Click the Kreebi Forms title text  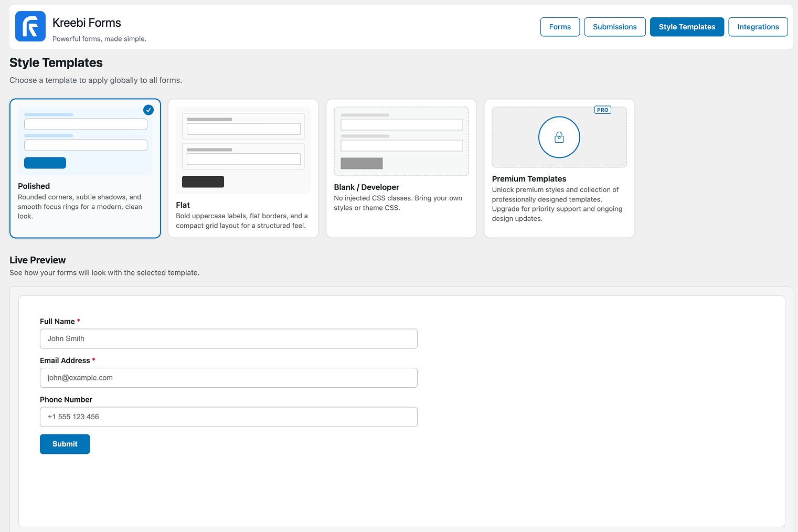(87, 23)
